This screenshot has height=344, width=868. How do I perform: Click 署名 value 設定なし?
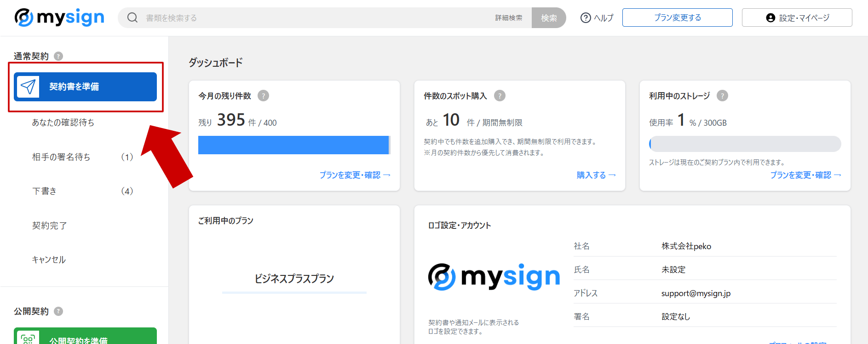(x=676, y=317)
